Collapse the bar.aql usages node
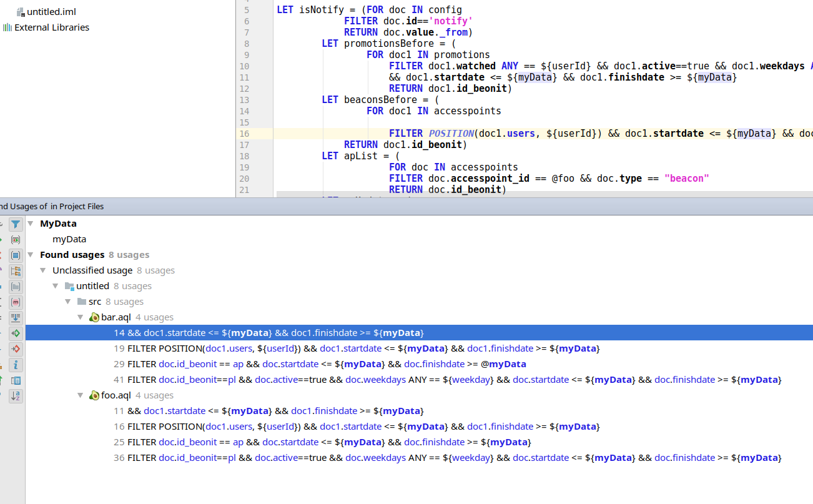 (x=81, y=317)
